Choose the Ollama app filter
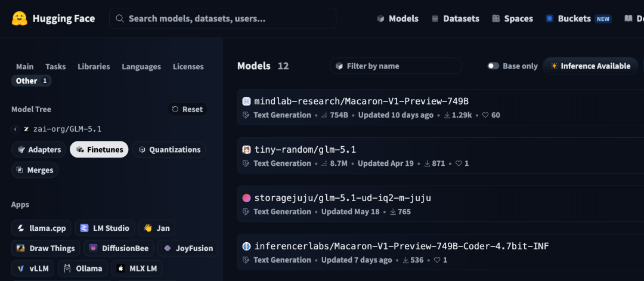 (82, 268)
